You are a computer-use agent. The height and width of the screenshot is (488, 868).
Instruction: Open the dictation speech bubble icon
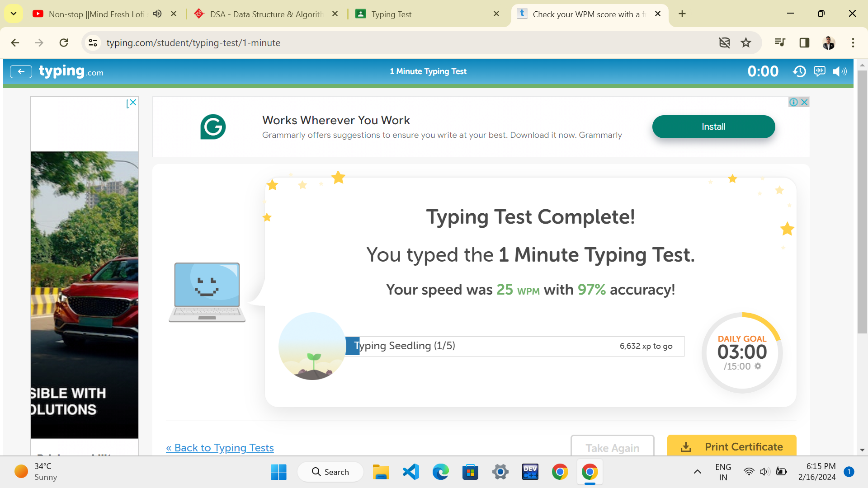click(819, 71)
